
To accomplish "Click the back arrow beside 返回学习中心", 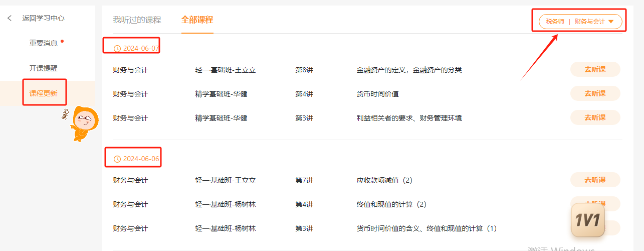I will [x=10, y=19].
